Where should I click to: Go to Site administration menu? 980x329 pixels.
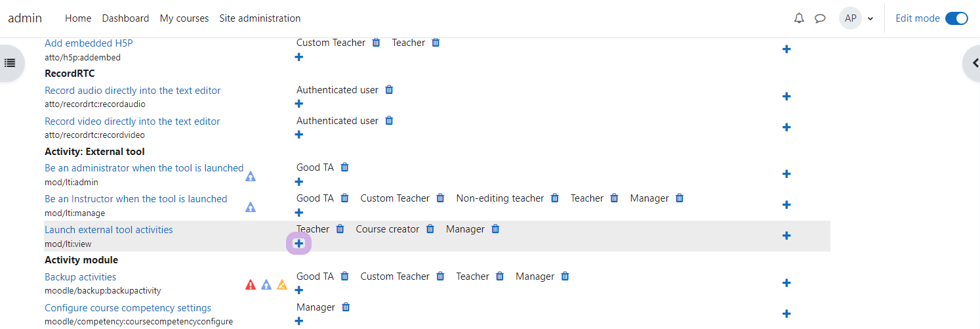[x=260, y=18]
